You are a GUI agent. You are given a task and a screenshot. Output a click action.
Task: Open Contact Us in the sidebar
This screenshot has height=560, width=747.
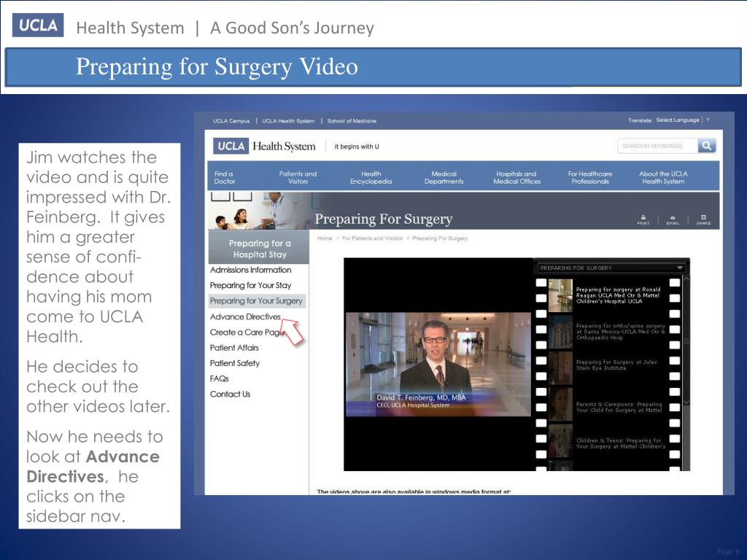point(230,394)
